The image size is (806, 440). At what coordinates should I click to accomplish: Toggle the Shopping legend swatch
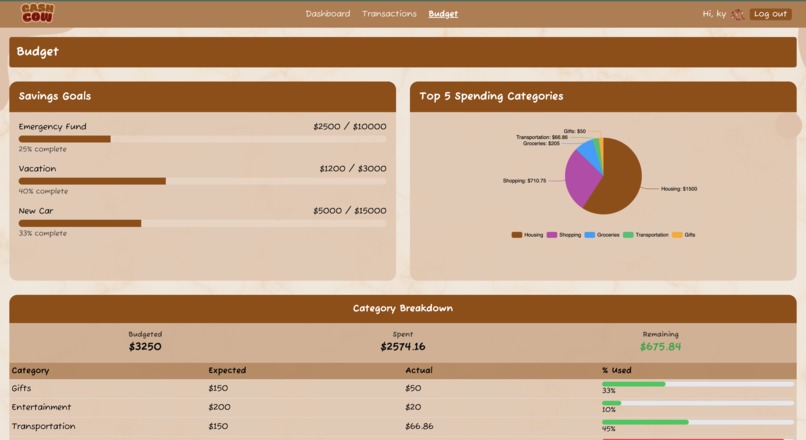(552, 235)
